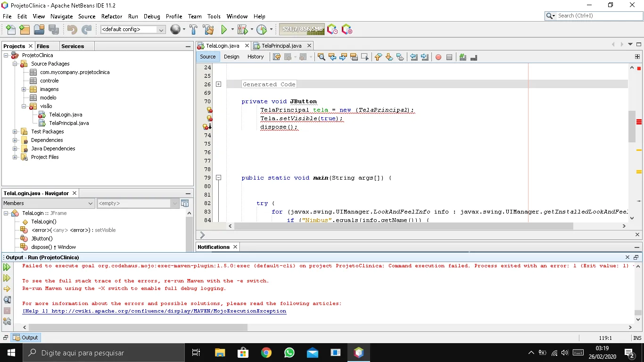Toggle the Source view button
644x362 pixels.
pos(207,57)
